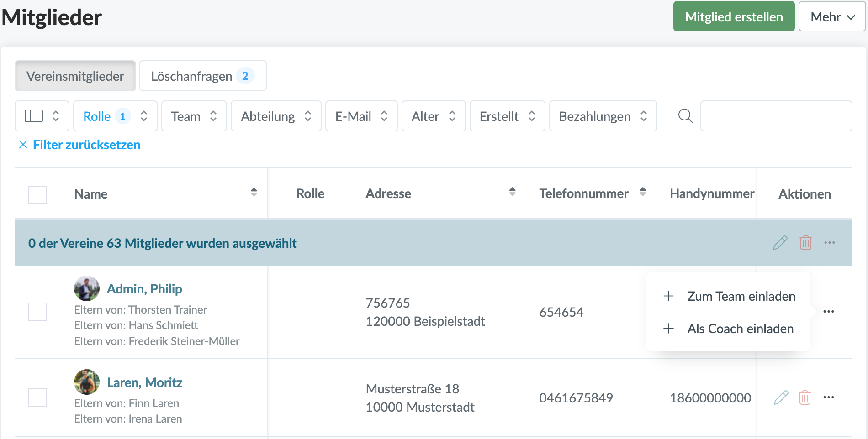868x439 pixels.
Task: Select the checkbox for Laren, Moritz
Action: pyautogui.click(x=37, y=397)
